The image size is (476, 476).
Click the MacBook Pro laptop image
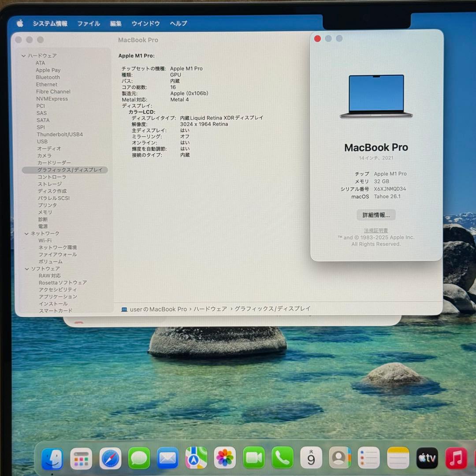(376, 96)
